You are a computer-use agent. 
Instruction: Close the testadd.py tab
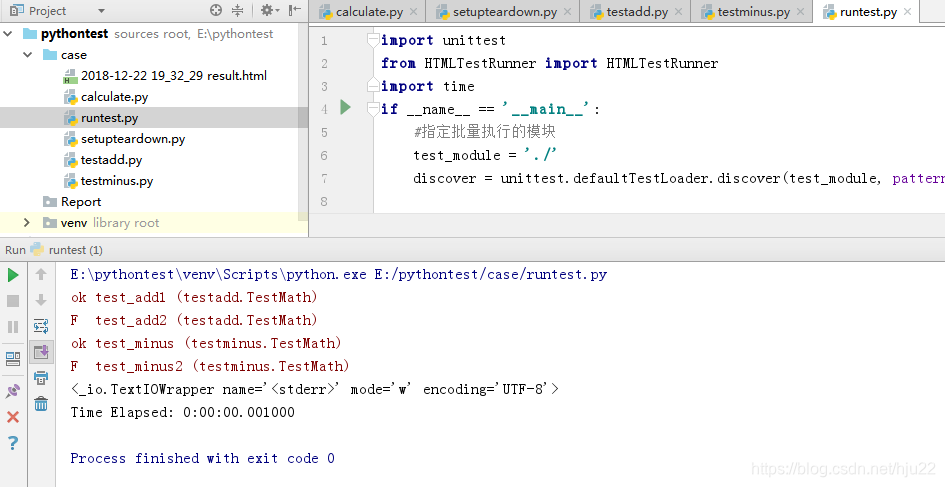pyautogui.click(x=679, y=11)
